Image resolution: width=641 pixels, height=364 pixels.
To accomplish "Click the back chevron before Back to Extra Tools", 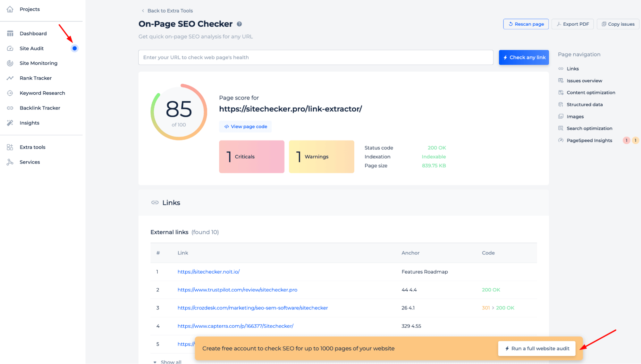I will pos(143,11).
